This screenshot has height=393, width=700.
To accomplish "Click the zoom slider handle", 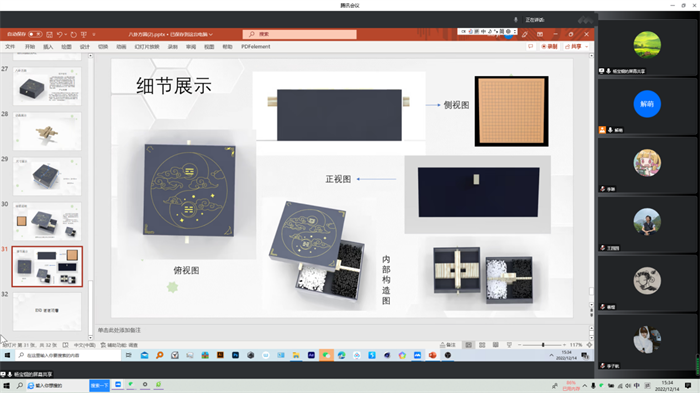I will click(x=543, y=345).
